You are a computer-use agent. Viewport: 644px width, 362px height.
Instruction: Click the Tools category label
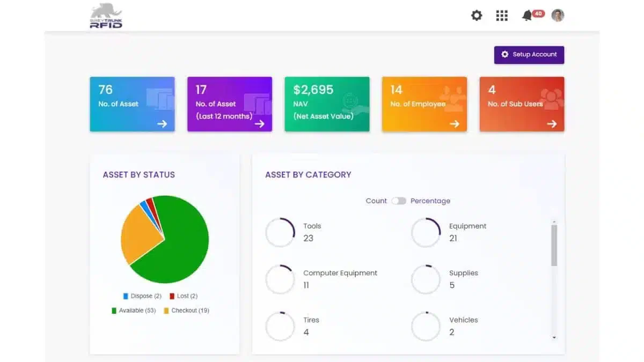[312, 226]
